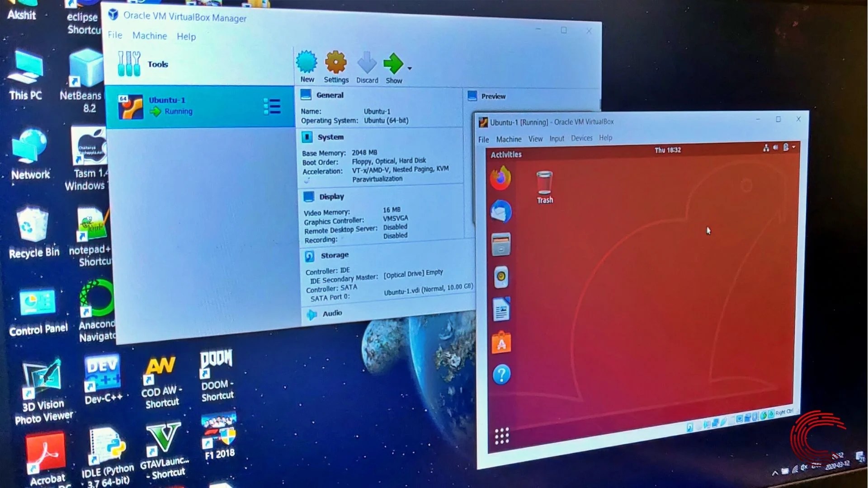Open Ubuntu Software from the dock
The height and width of the screenshot is (488, 868).
click(501, 343)
